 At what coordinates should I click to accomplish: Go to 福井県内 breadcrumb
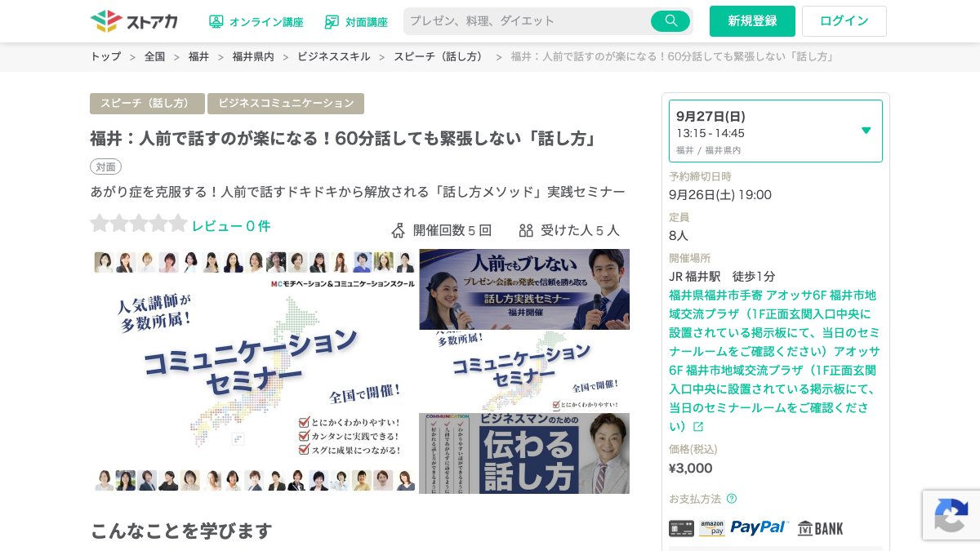coord(253,56)
